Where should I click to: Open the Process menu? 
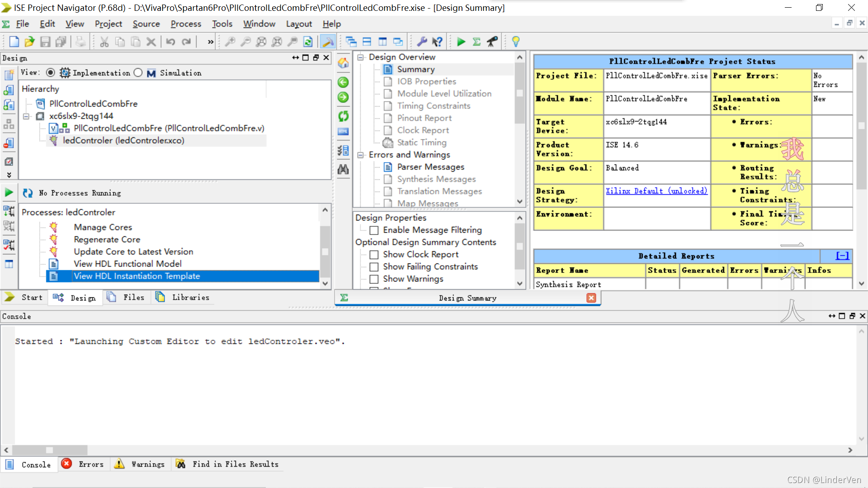click(x=185, y=24)
